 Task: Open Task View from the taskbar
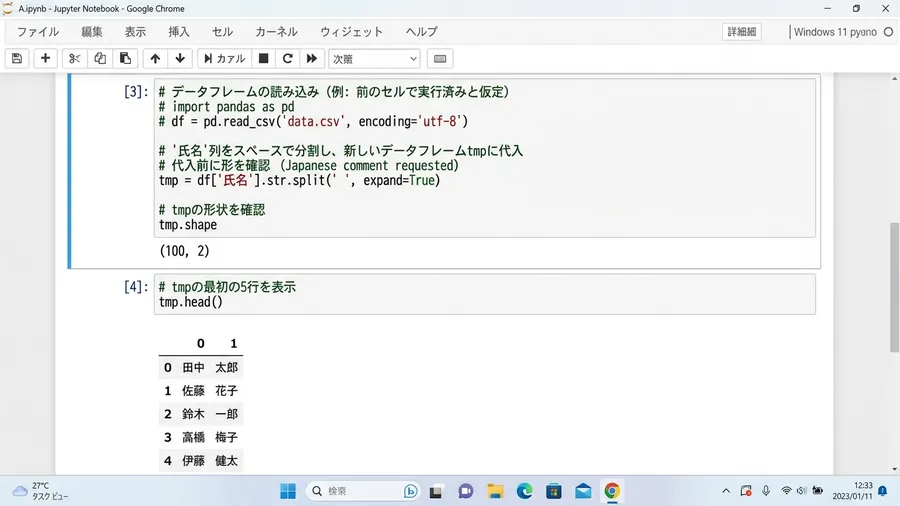[436, 492]
